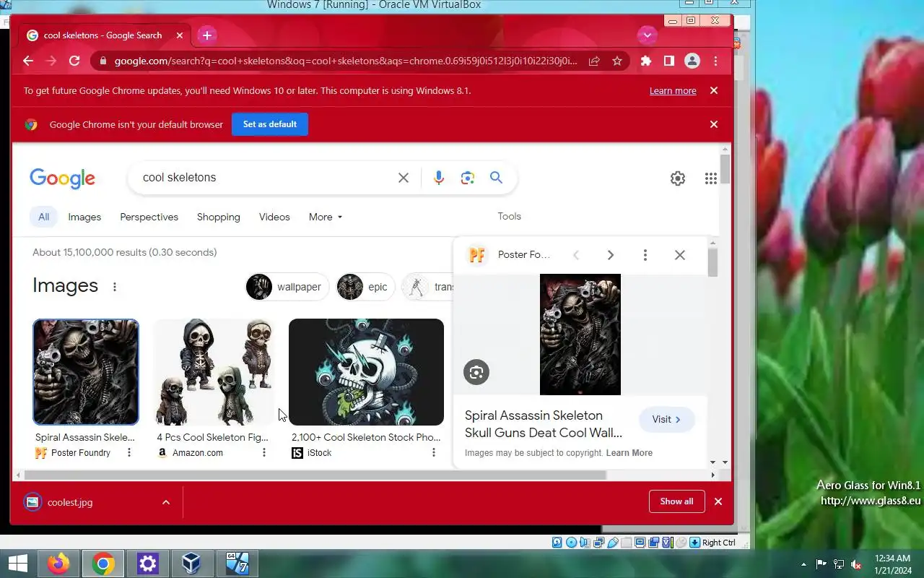This screenshot has width=924, height=578.
Task: Click the network indicator in VirtualBox status bar
Action: 598,543
